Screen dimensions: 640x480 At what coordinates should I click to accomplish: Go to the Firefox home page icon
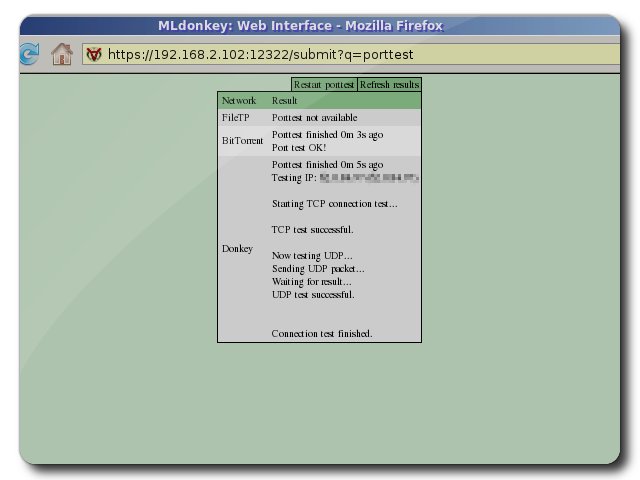62,53
